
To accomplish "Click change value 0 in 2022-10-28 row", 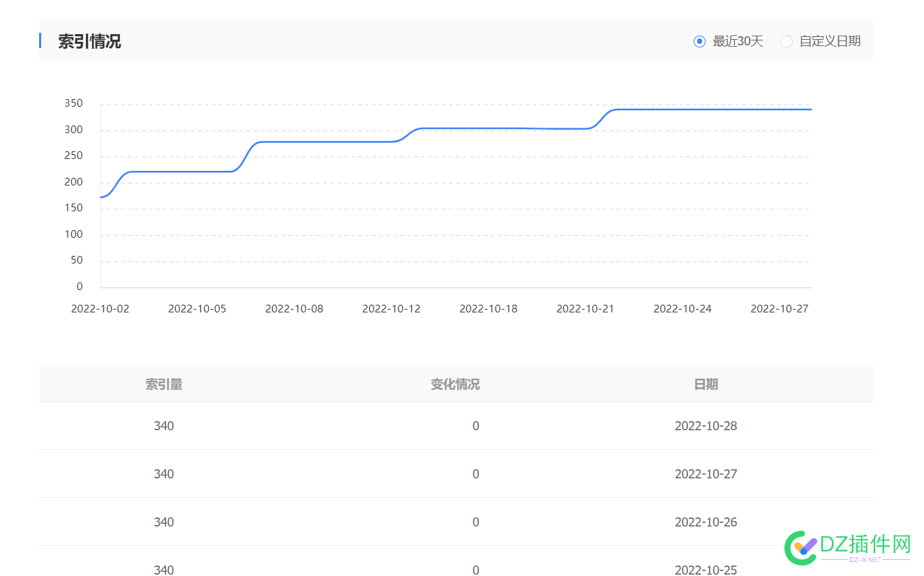I will pos(476,425).
